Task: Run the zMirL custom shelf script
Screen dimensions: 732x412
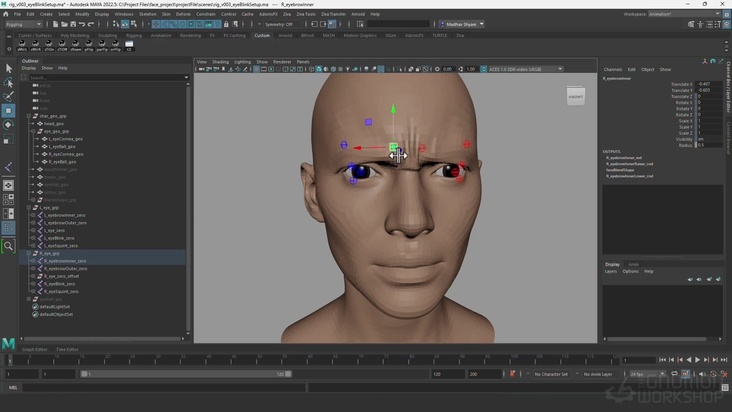Action: tap(22, 45)
